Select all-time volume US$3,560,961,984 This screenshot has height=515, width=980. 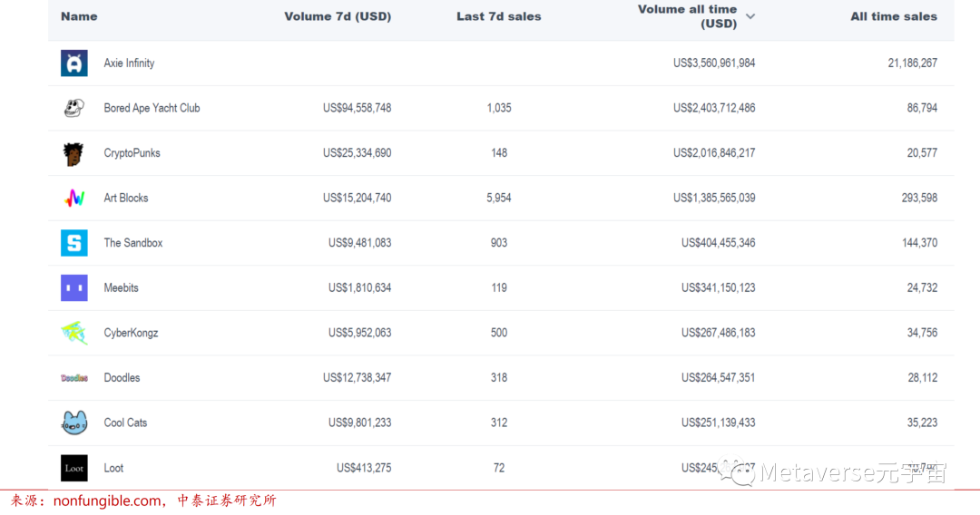pos(714,63)
